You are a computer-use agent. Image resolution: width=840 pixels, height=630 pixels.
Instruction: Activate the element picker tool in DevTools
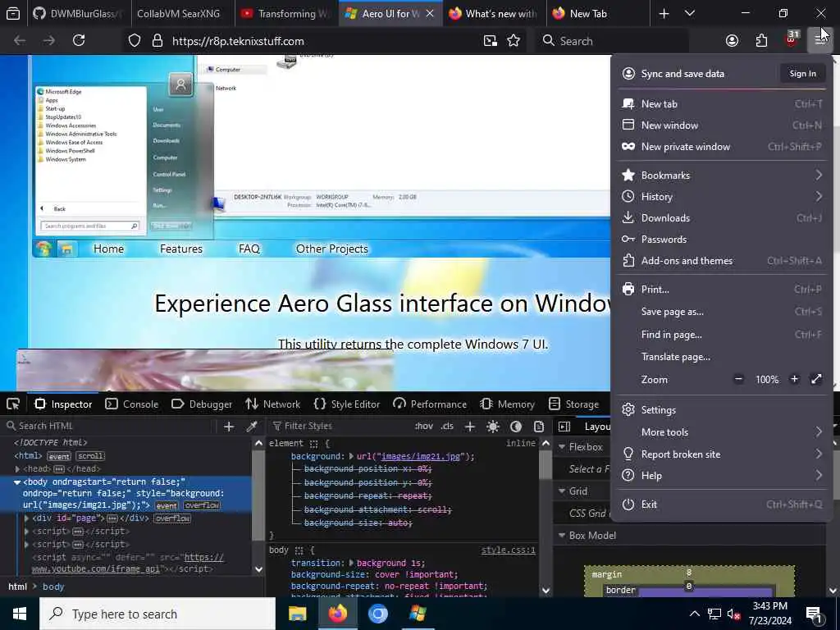pos(13,404)
